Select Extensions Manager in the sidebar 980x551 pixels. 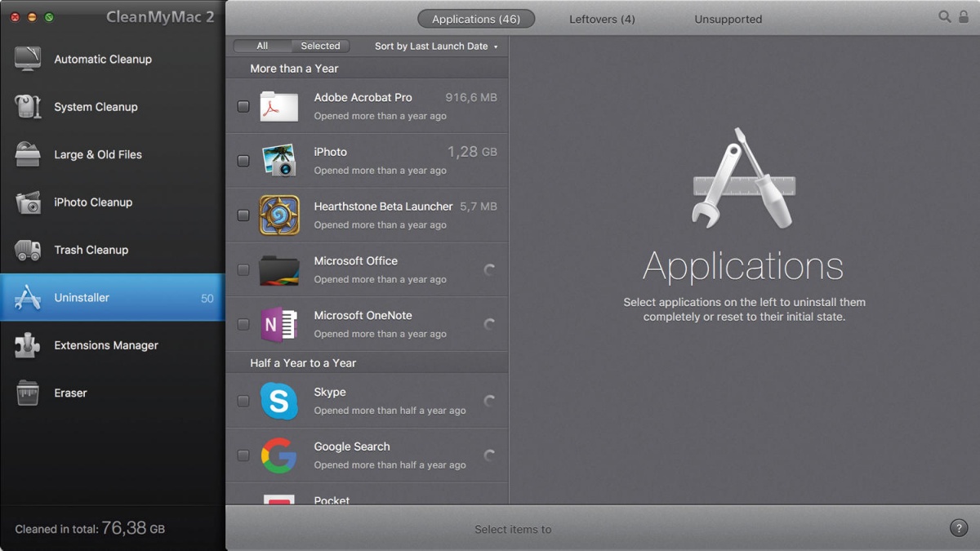point(113,345)
